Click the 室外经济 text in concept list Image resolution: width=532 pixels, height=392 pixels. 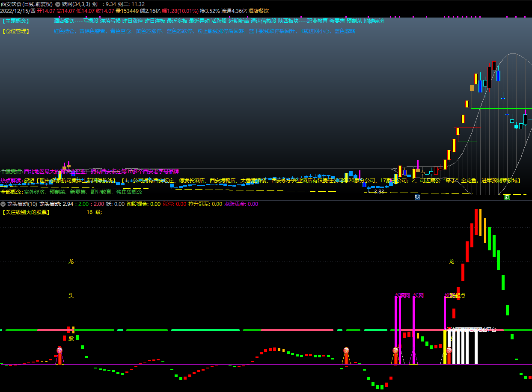pos(34,192)
